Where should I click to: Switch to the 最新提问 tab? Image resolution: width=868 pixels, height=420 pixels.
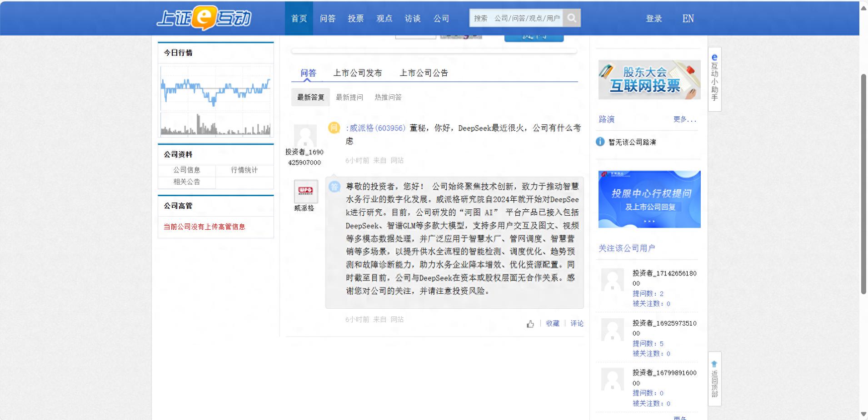pyautogui.click(x=349, y=97)
